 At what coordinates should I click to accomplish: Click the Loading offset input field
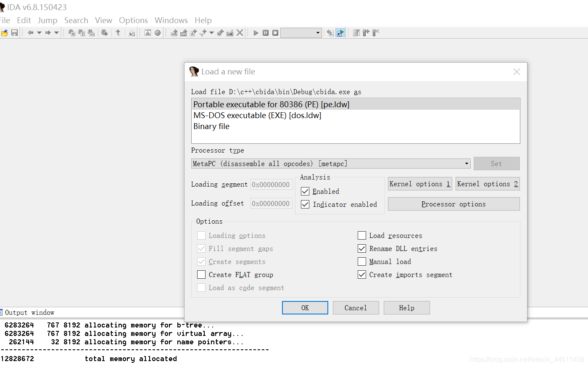(x=272, y=203)
